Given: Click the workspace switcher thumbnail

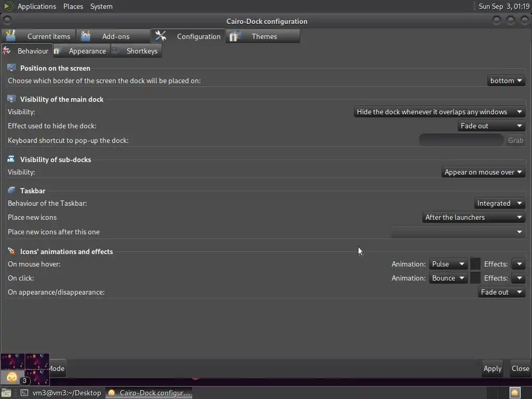Looking at the screenshot, I should click(25, 369).
